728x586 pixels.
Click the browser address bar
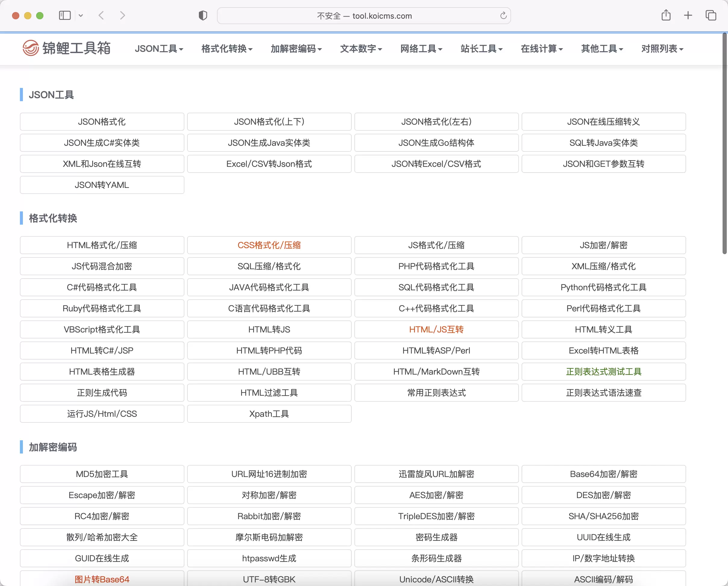click(364, 16)
